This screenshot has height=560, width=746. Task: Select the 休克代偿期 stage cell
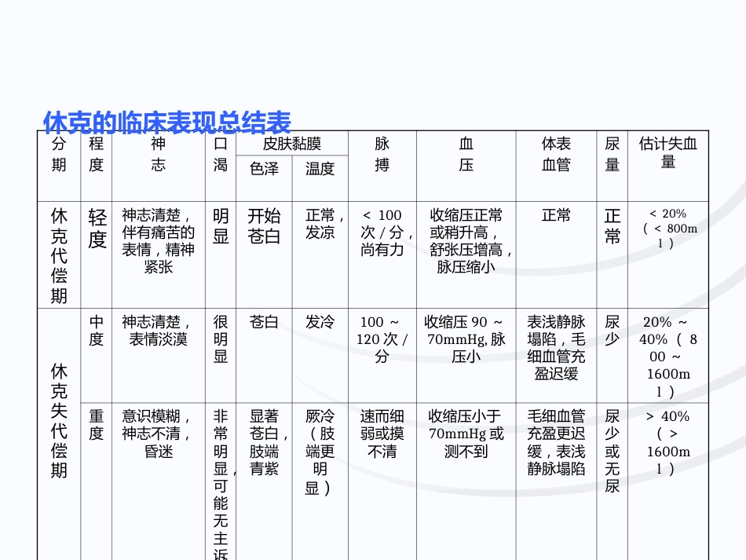59,255
